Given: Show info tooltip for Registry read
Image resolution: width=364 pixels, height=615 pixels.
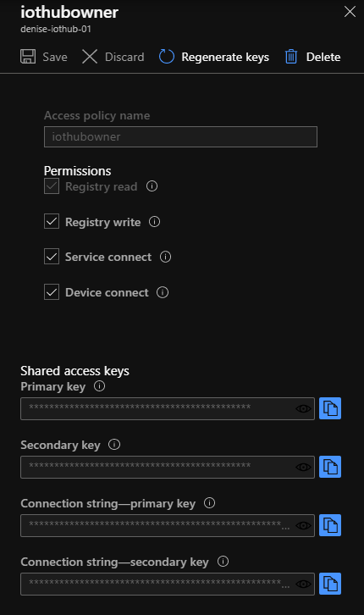Looking at the screenshot, I should tap(152, 186).
